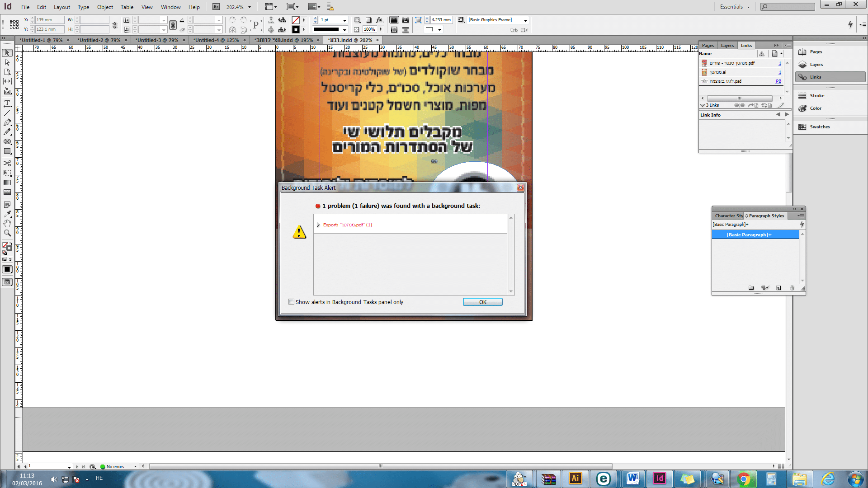Screen dimensions: 868x488
Task: Select the Pen tool
Action: [x=7, y=122]
